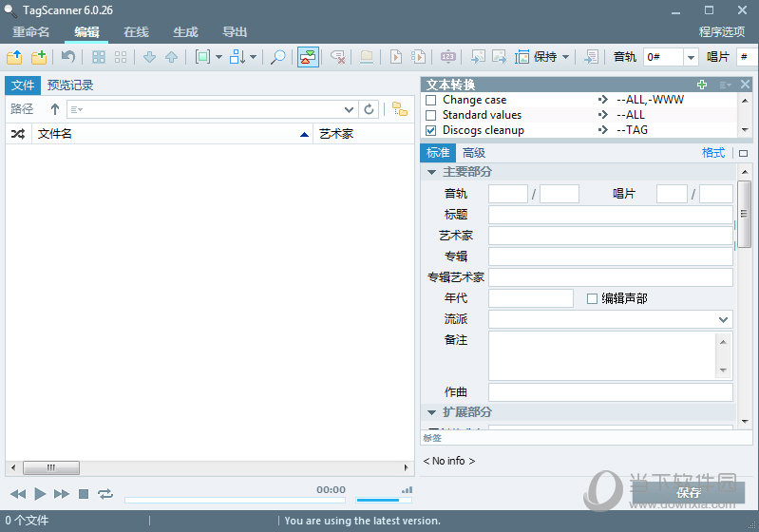The image size is (759, 532).
Task: Click the open folder icon in toolbar
Action: coord(14,57)
